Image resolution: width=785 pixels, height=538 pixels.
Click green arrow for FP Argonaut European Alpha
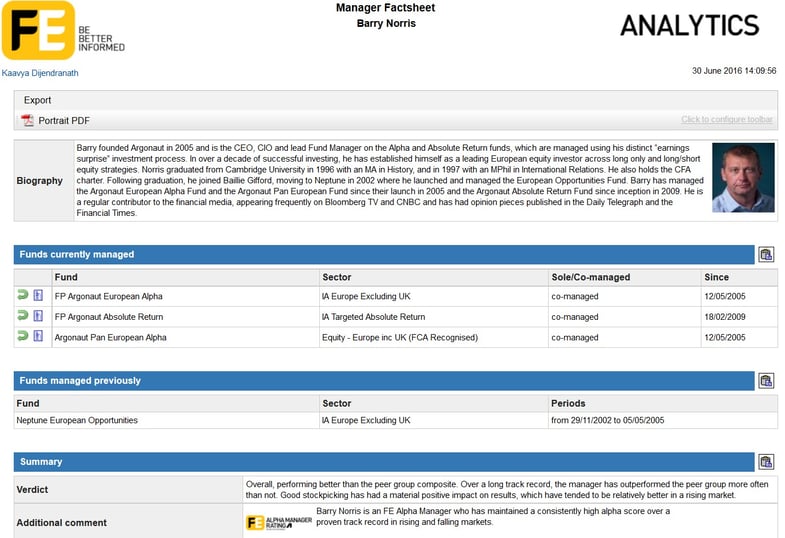23,295
